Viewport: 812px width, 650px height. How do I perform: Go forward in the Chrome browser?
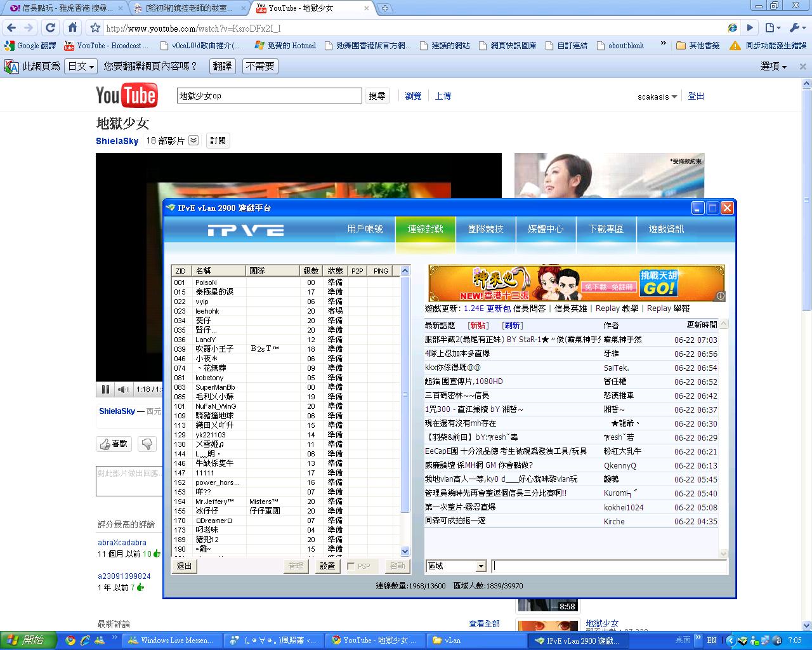[x=29, y=28]
